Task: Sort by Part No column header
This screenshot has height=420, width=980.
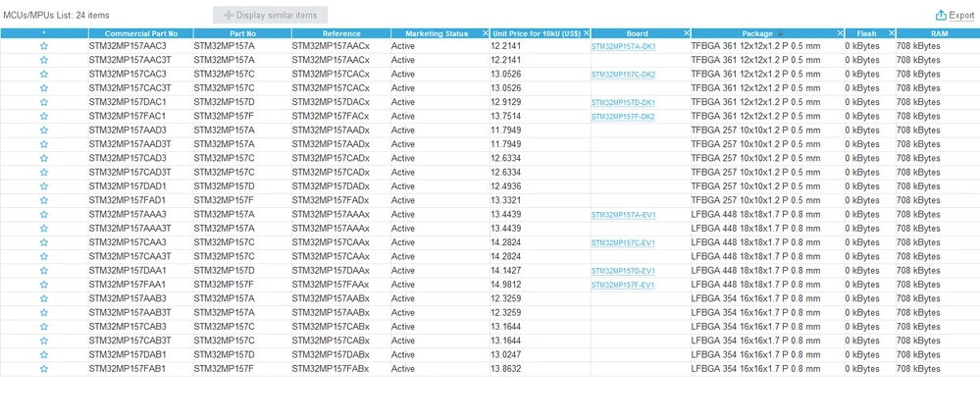Action: pos(242,33)
